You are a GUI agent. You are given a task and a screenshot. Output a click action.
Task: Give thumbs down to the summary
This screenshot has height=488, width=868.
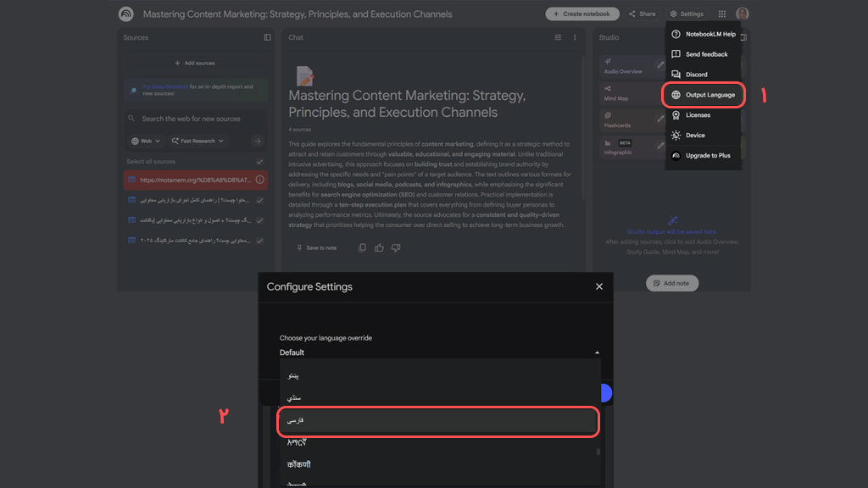tap(396, 248)
